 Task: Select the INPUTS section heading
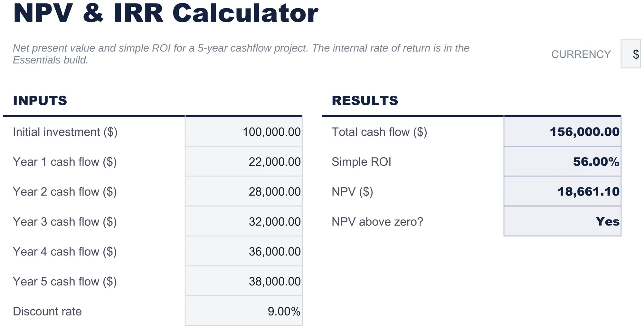[40, 101]
